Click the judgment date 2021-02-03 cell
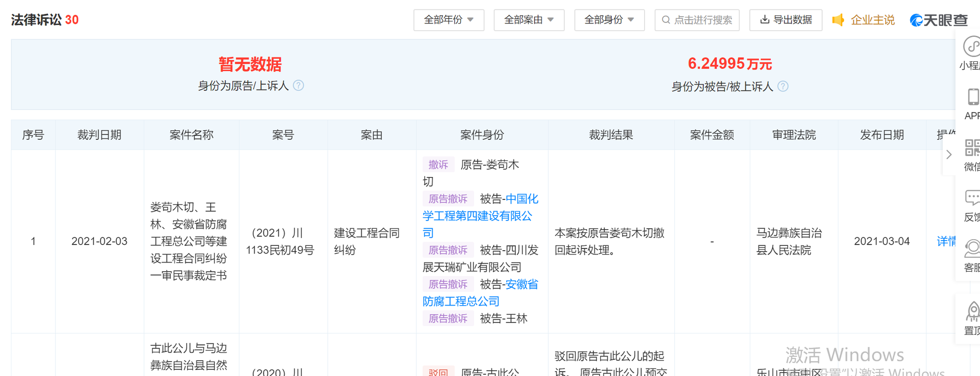The image size is (980, 376). [100, 242]
